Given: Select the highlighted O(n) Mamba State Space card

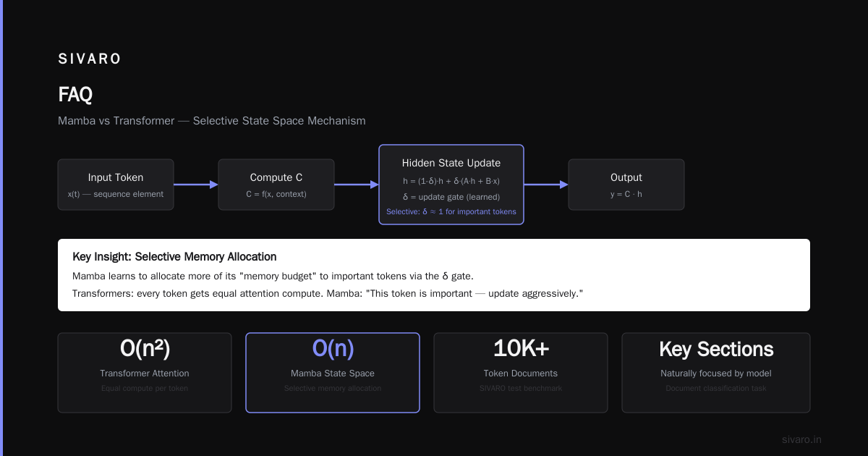Looking at the screenshot, I should click(x=333, y=373).
